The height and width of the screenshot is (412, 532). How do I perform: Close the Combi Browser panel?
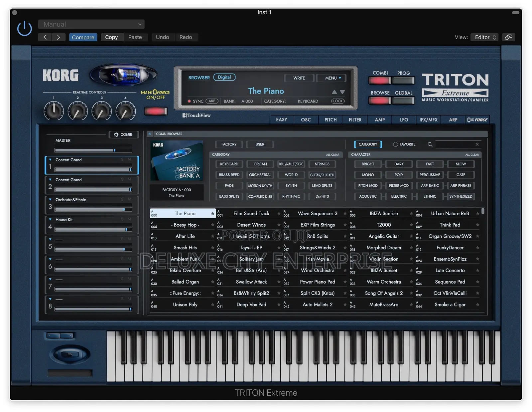(150, 134)
